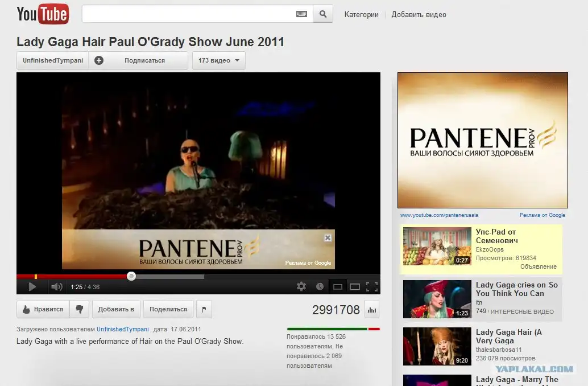Switch to large player size
The image size is (588, 386).
(x=355, y=287)
